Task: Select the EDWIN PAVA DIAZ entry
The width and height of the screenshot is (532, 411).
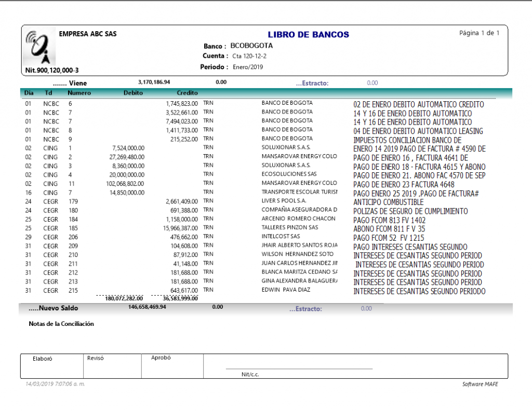Action: tap(287, 290)
